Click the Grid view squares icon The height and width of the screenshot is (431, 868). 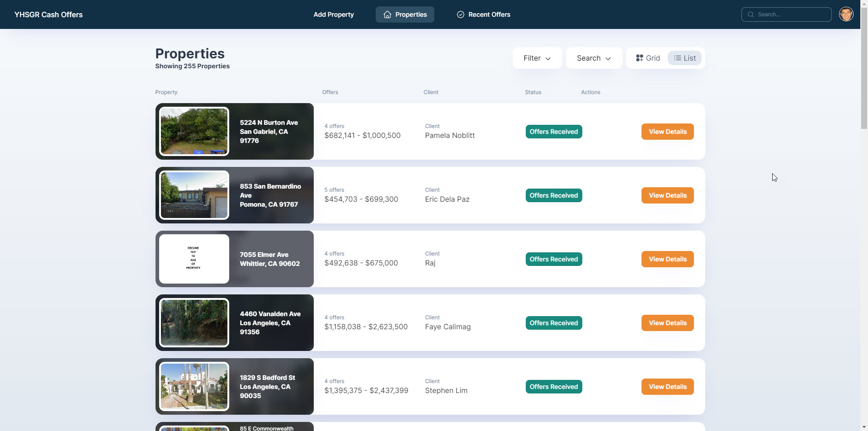tap(639, 58)
